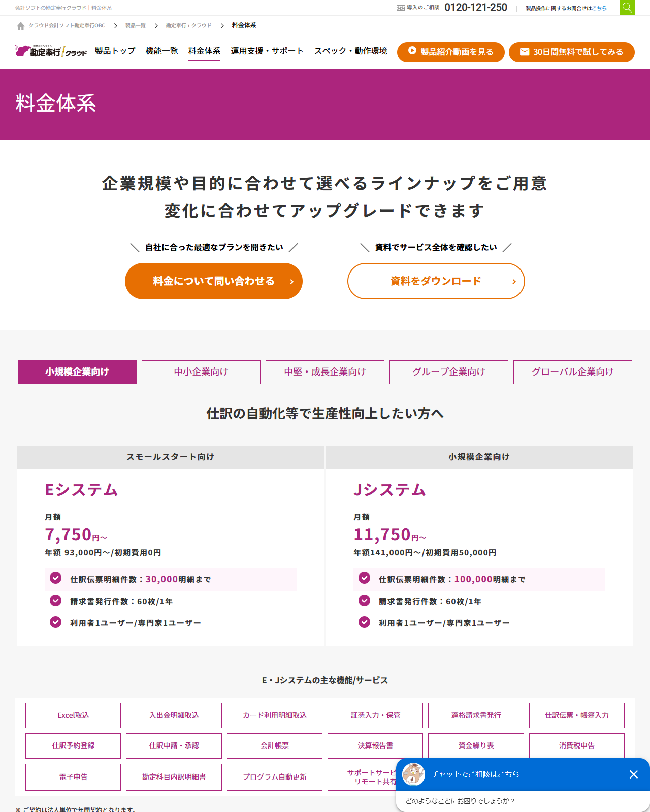Click the 電子申告 feature box
Viewport: 650px width, 812px height.
click(x=73, y=777)
